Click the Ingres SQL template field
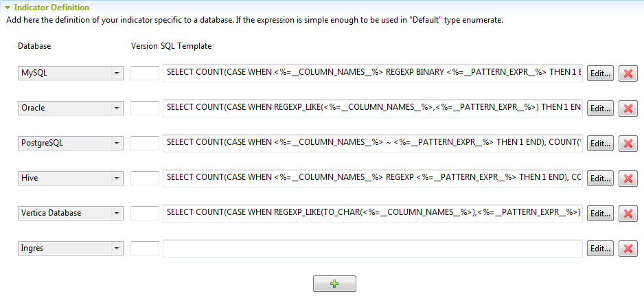The height and width of the screenshot is (296, 644). click(x=372, y=248)
